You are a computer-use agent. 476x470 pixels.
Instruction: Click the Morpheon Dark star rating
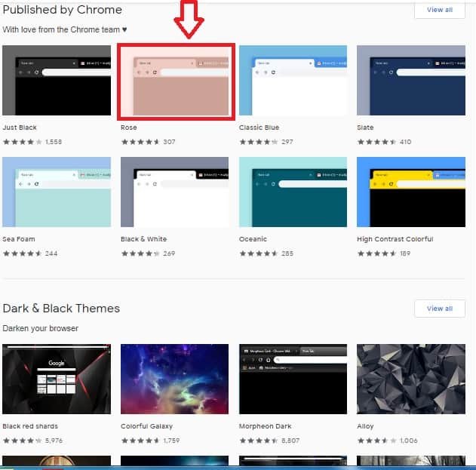[x=259, y=441]
